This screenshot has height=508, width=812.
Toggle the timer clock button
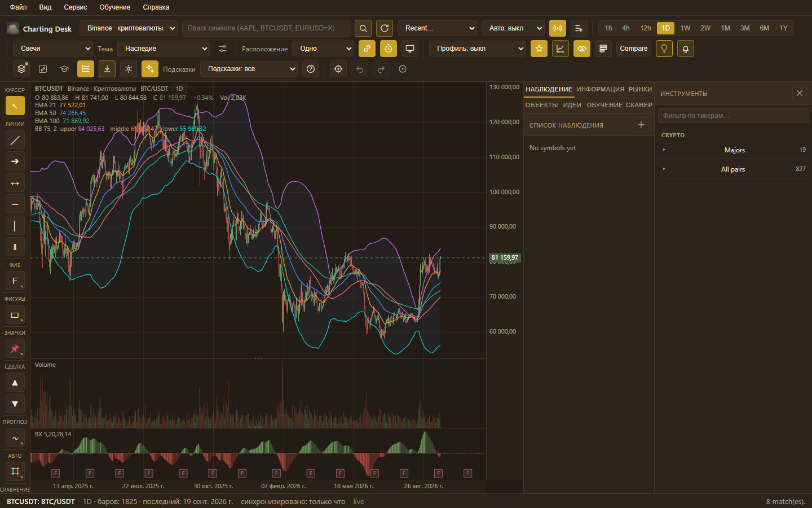pyautogui.click(x=389, y=49)
